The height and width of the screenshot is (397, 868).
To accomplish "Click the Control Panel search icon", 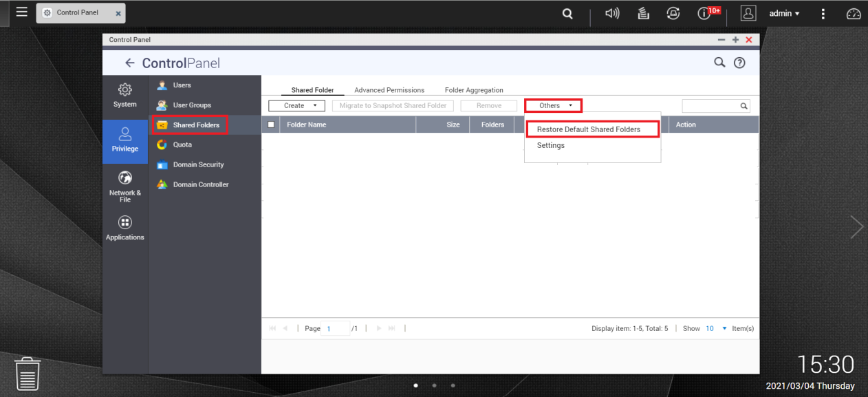I will [x=719, y=63].
